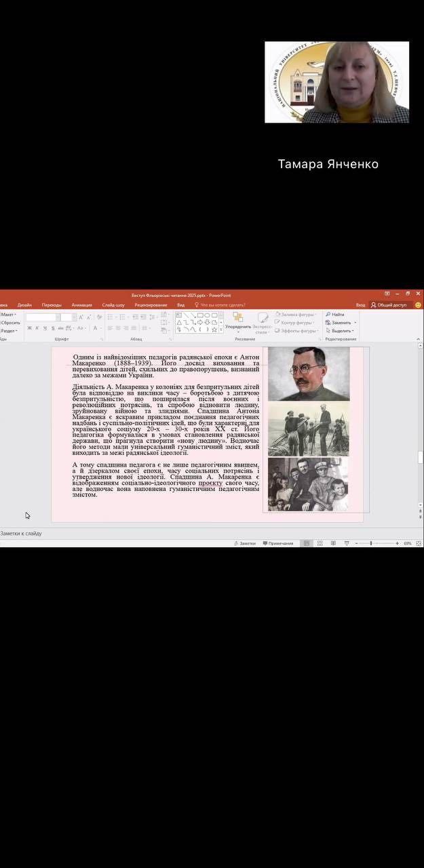
Task: Switch to the Анимация tab
Action: click(x=81, y=305)
